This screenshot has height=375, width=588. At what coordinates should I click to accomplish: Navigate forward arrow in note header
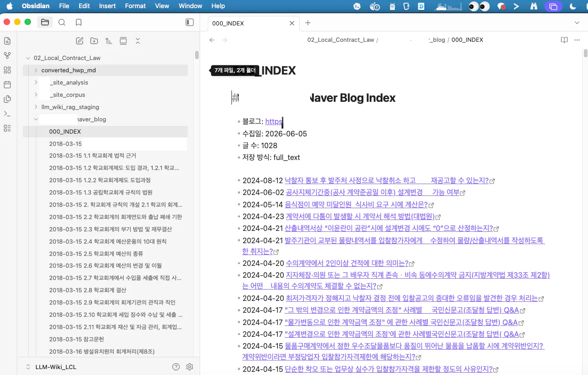[224, 40]
